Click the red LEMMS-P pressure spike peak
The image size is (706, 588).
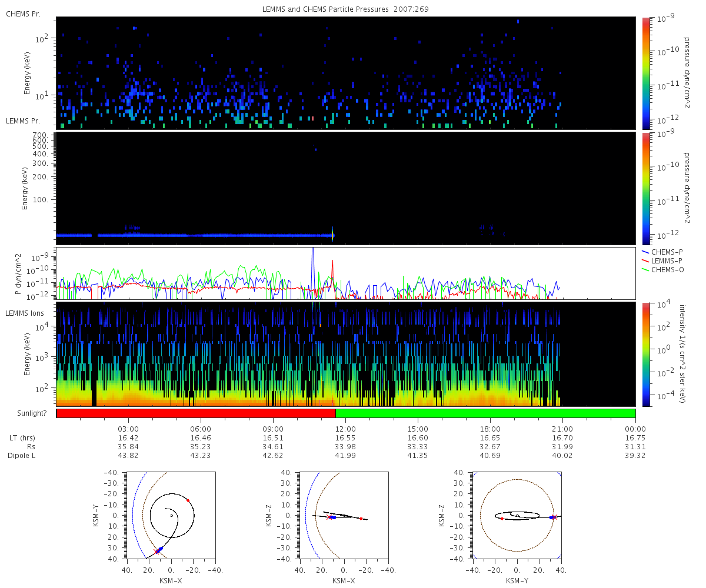click(332, 262)
